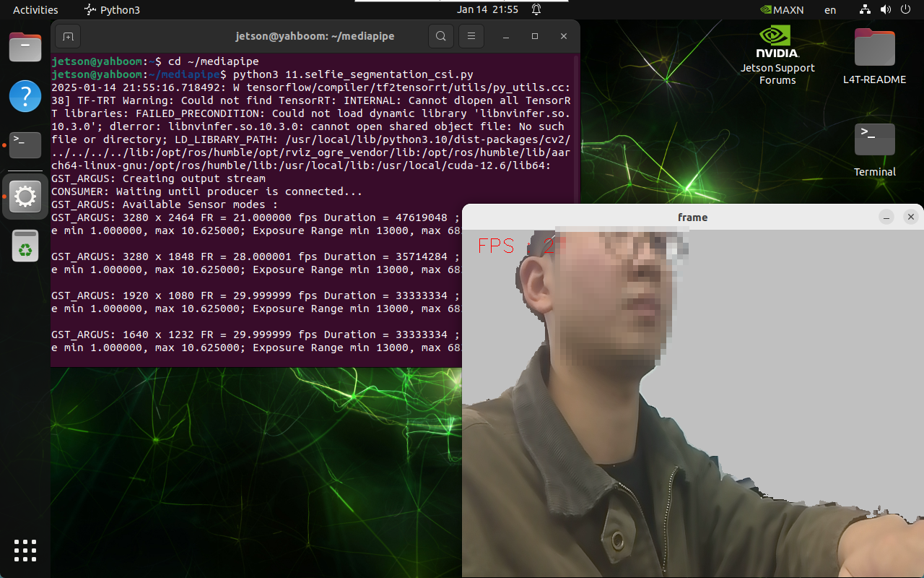
Task: Close the terminal window
Action: [x=564, y=36]
